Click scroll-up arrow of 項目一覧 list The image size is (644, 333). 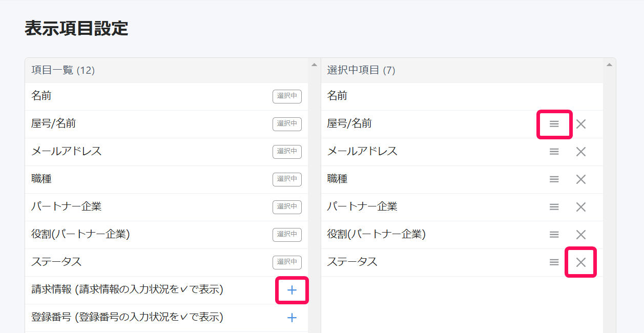pyautogui.click(x=314, y=65)
